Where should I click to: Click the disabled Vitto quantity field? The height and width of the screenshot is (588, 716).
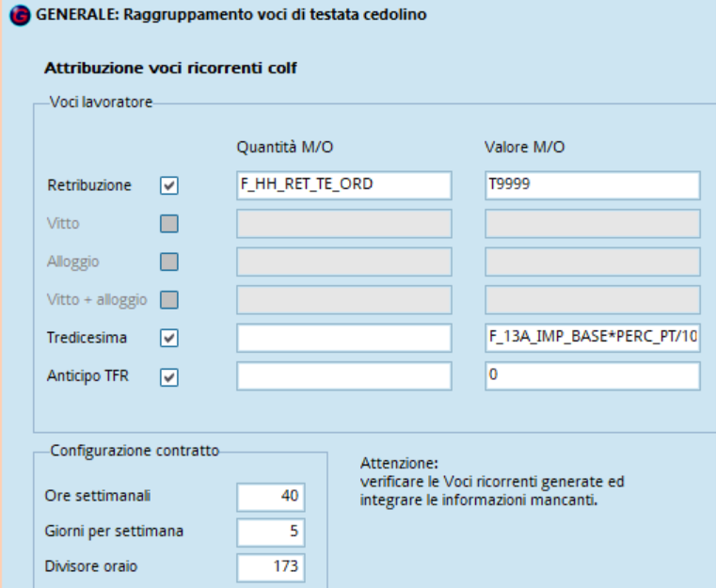(343, 224)
